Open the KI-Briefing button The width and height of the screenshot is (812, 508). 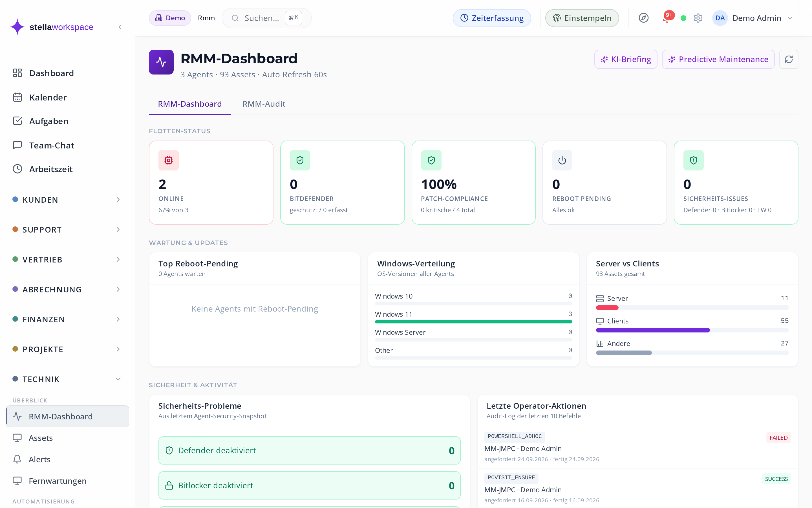pyautogui.click(x=626, y=60)
